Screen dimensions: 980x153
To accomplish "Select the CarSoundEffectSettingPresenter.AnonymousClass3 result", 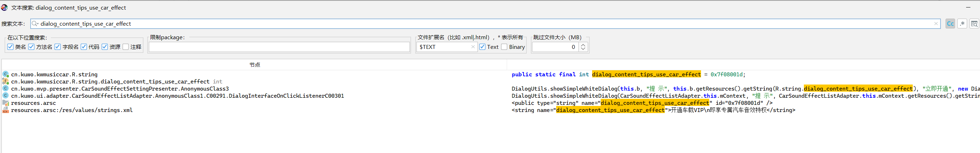I will 120,89.
